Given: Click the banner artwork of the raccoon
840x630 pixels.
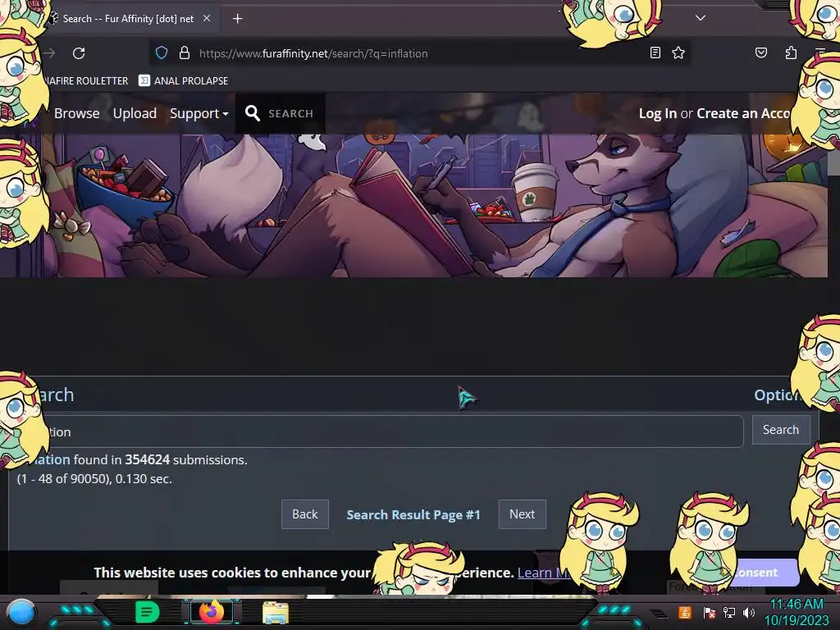Looking at the screenshot, I should point(413,206).
